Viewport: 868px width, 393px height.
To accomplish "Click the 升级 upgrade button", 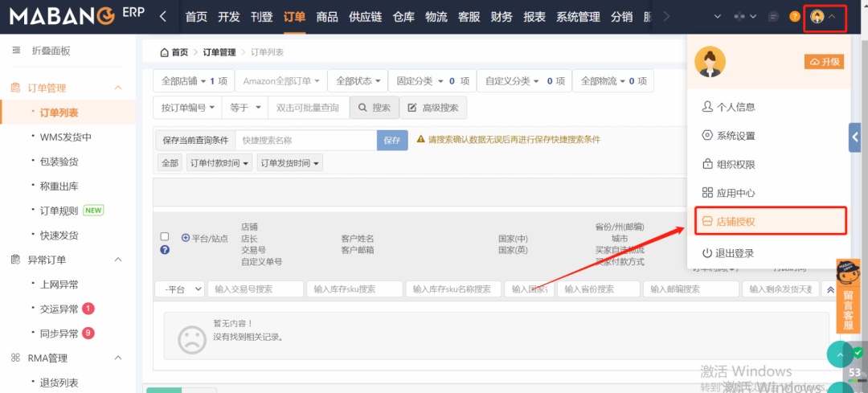I will [x=825, y=62].
